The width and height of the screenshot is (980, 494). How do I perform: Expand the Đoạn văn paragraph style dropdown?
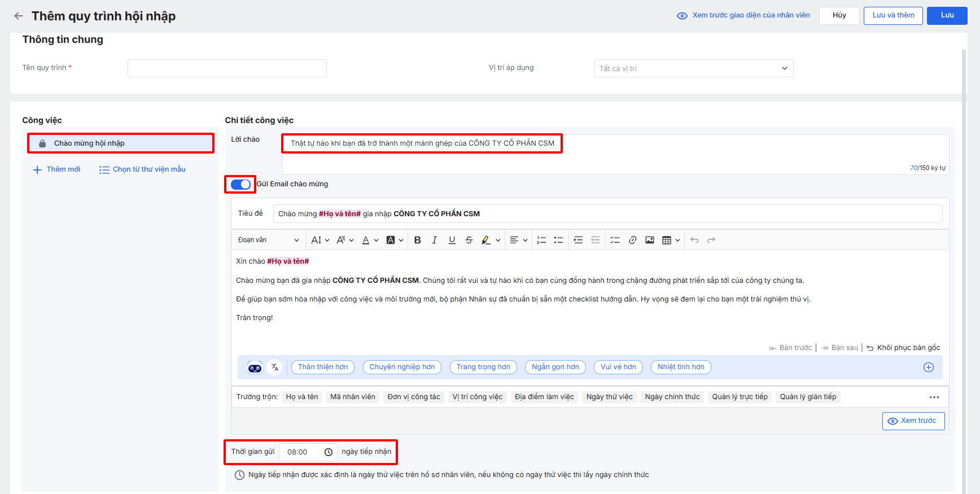(x=268, y=240)
